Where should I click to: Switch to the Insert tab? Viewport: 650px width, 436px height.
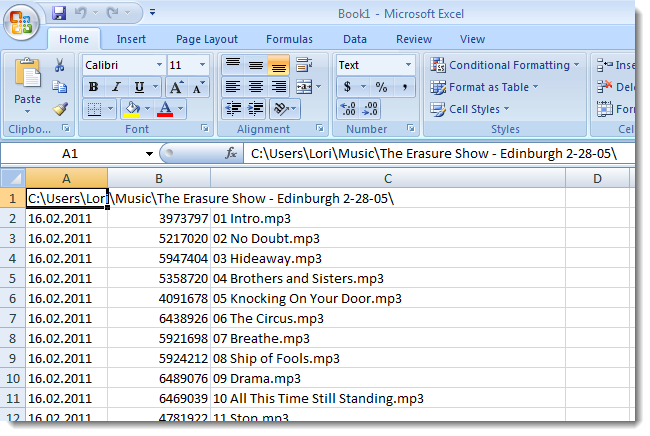(x=131, y=39)
